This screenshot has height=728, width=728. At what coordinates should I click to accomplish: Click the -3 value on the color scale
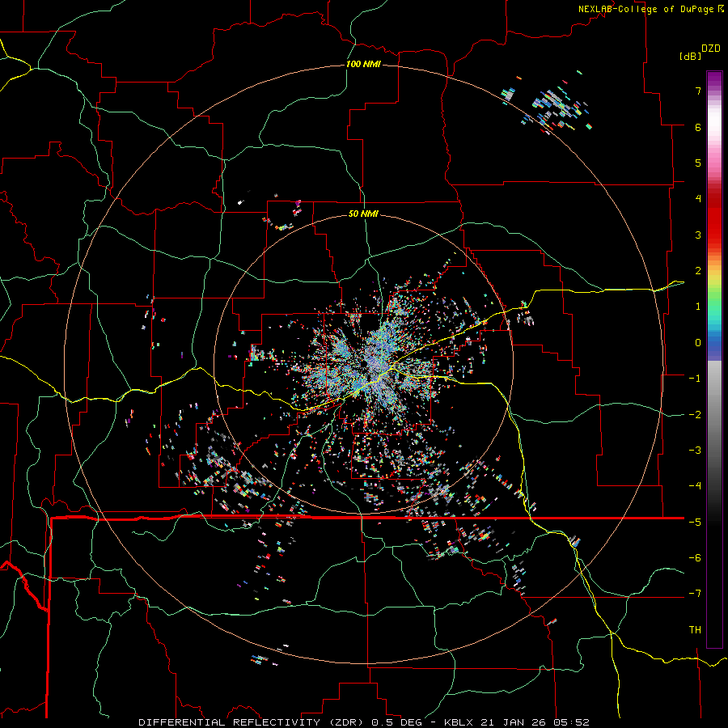click(695, 451)
